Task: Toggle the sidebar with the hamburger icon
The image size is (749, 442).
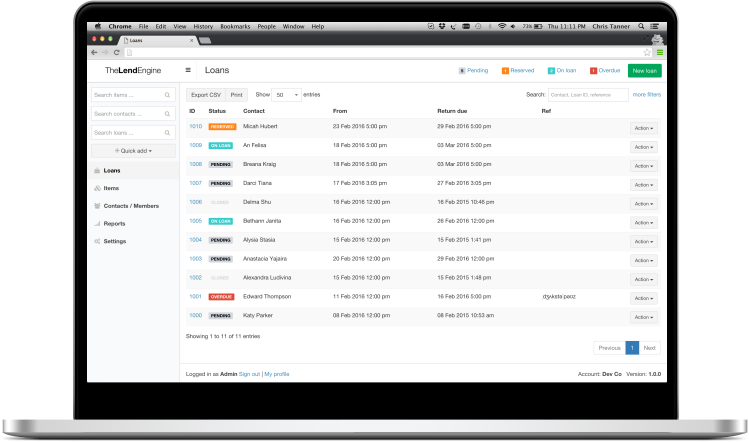Action: 188,71
